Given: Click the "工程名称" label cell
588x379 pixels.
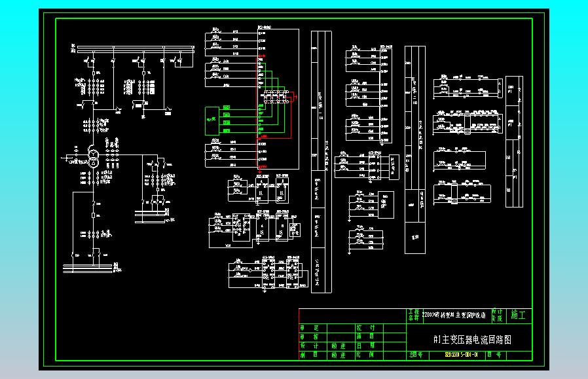Looking at the screenshot, I should point(414,316).
